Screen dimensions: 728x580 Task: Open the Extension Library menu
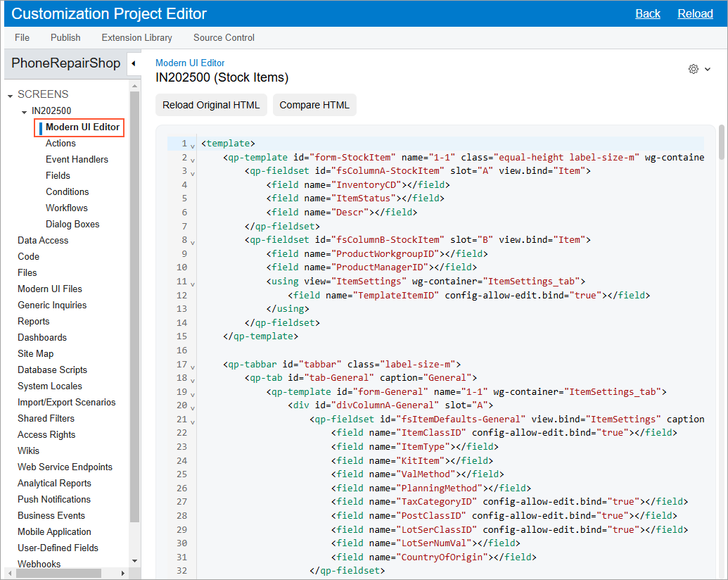[x=137, y=38]
